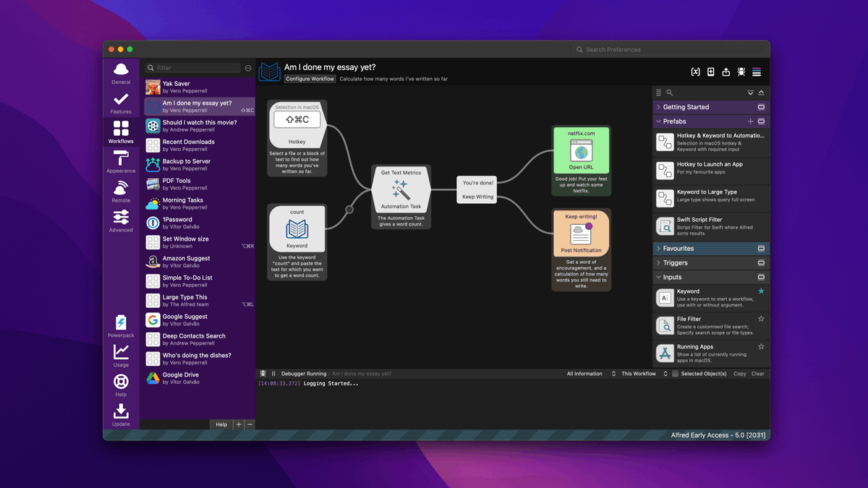Image resolution: width=868 pixels, height=488 pixels.
Task: Add a new workflow with plus button
Action: [x=239, y=424]
